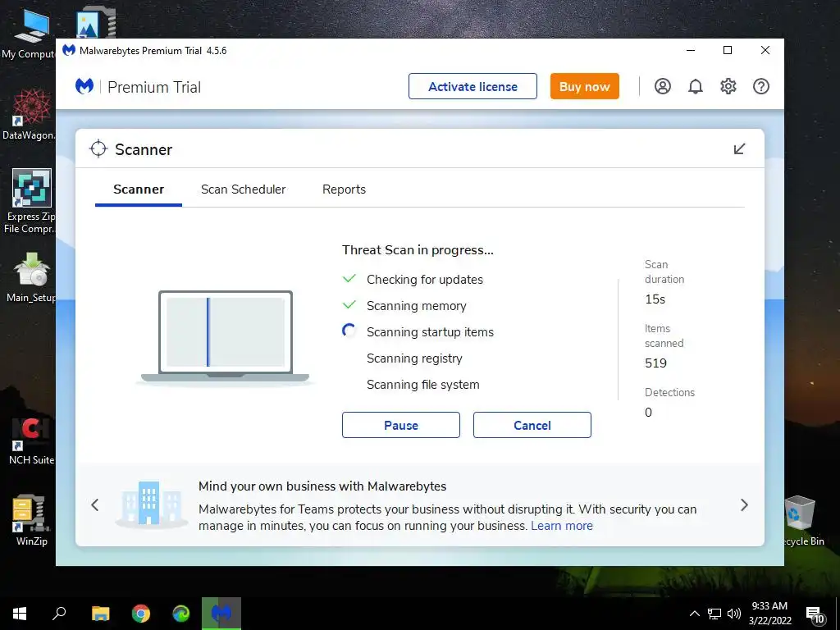Click the Malwarebytes logo beside Premium Trial
The image size is (840, 630).
(84, 86)
